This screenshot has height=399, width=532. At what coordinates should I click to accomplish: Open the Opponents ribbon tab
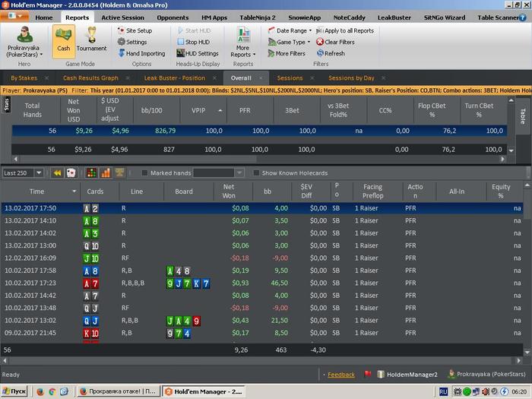point(173,17)
